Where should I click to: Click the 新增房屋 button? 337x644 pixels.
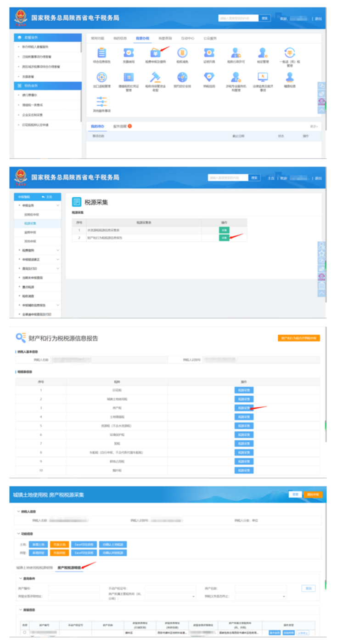click(38, 552)
